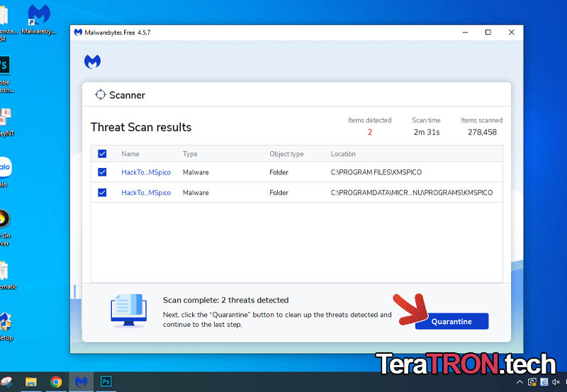The image size is (567, 392).
Task: Click the Quarantine button
Action: (451, 321)
